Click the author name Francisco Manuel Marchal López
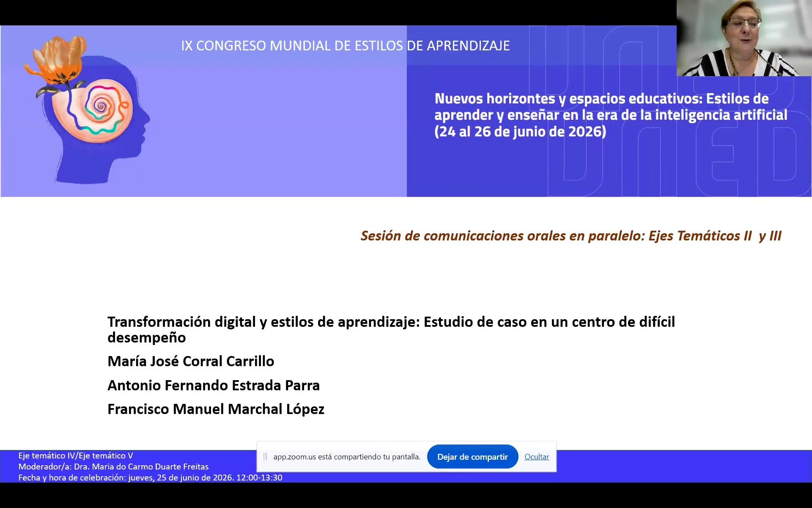This screenshot has width=812, height=508. click(x=216, y=409)
